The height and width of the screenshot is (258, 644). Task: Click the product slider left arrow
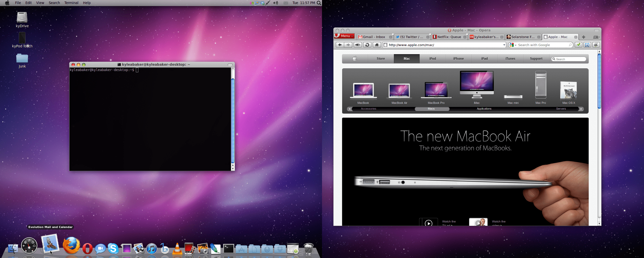350,109
